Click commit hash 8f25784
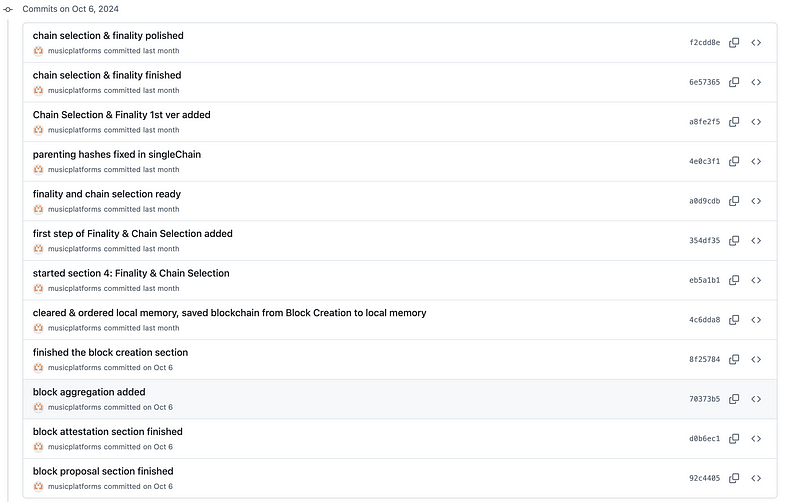The image size is (800, 502). click(x=704, y=360)
